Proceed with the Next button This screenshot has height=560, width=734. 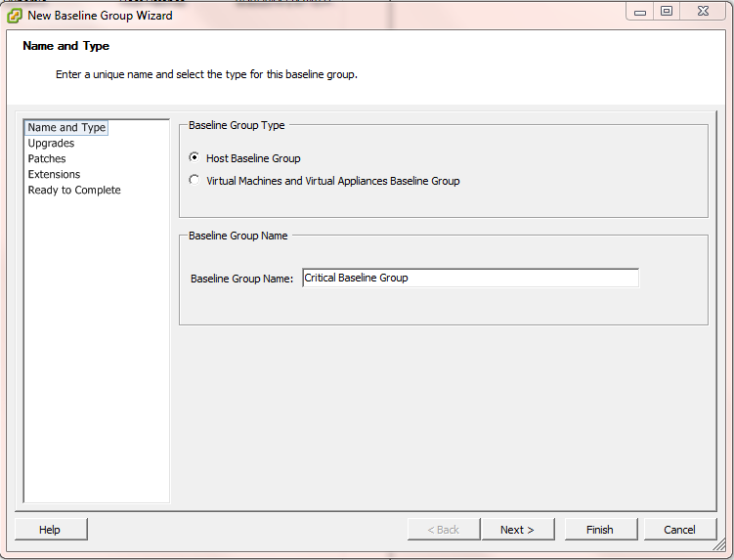[x=518, y=529]
